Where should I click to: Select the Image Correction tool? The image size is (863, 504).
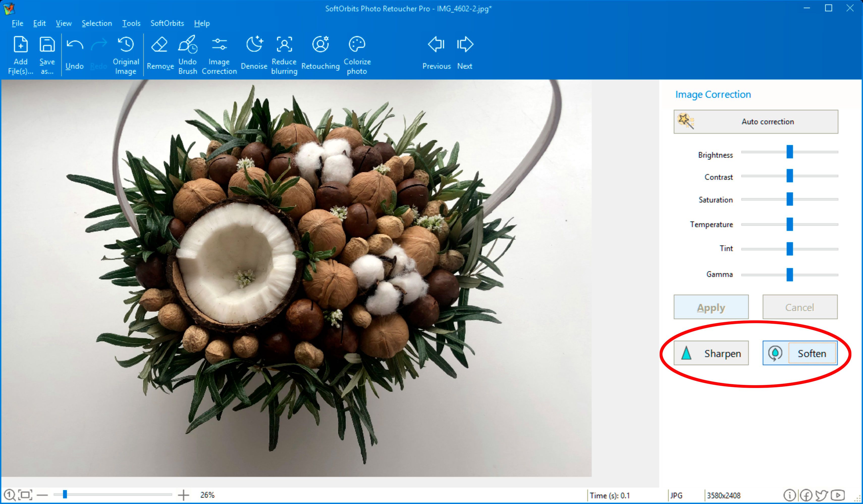[x=219, y=54]
